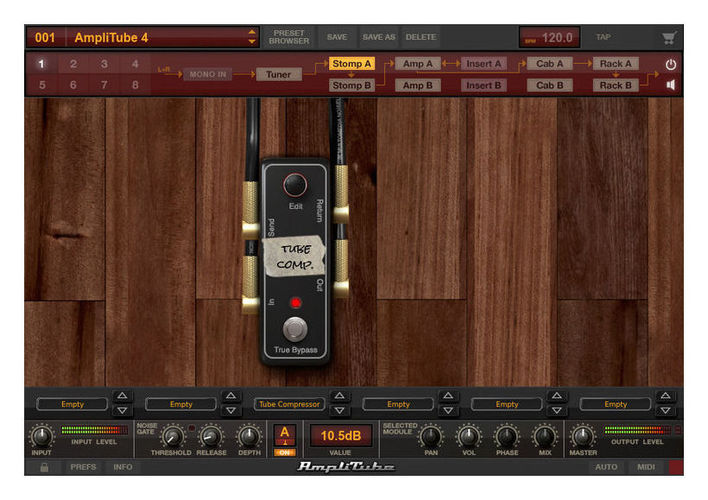The width and height of the screenshot is (708, 500).
Task: Select signal chain preset 5
Action: (42, 85)
